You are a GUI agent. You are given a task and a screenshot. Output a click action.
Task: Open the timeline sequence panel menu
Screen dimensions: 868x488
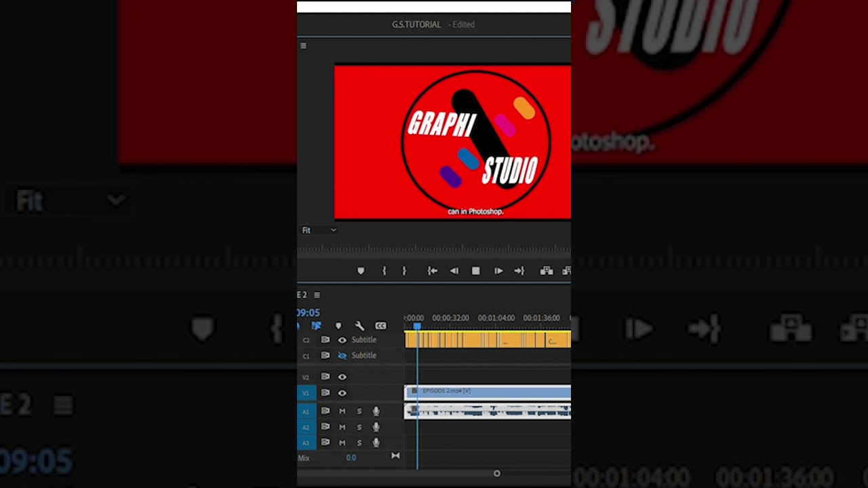point(317,295)
